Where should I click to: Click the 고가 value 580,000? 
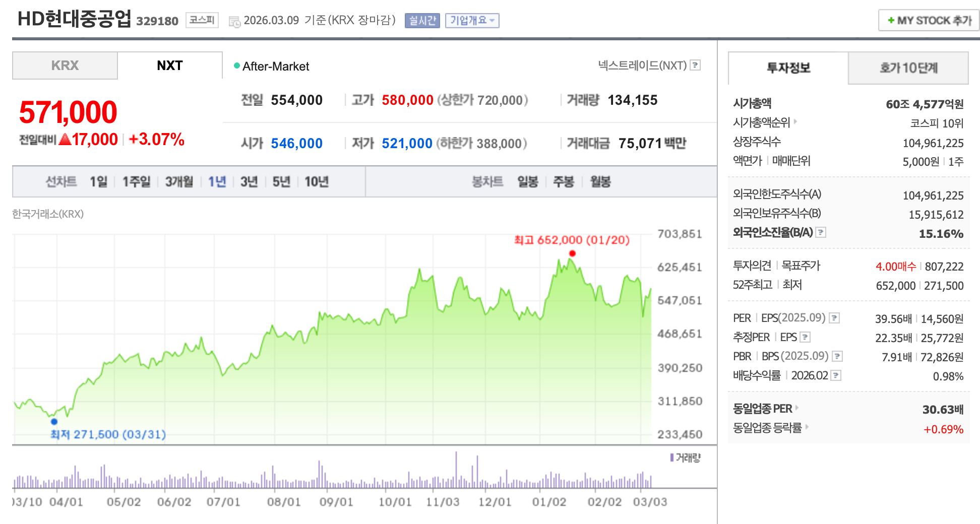pyautogui.click(x=408, y=100)
